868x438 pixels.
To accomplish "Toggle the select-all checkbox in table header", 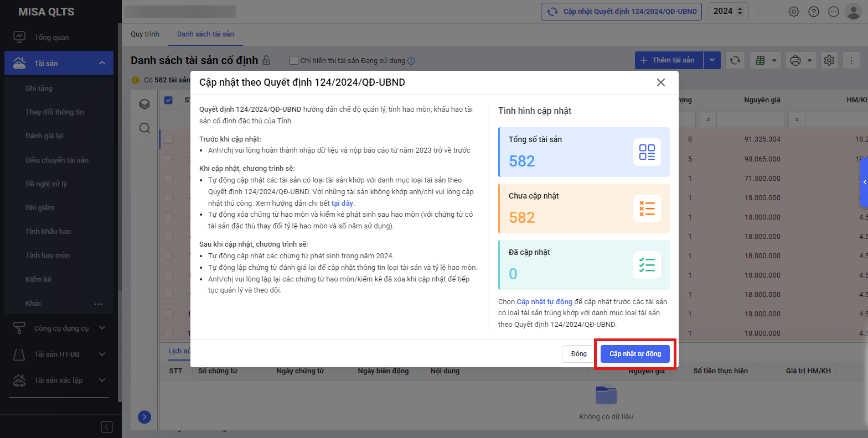I will 168,100.
